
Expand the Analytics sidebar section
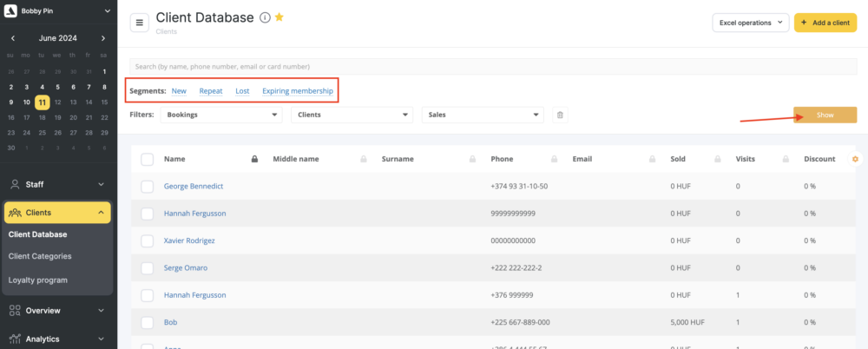(101, 339)
